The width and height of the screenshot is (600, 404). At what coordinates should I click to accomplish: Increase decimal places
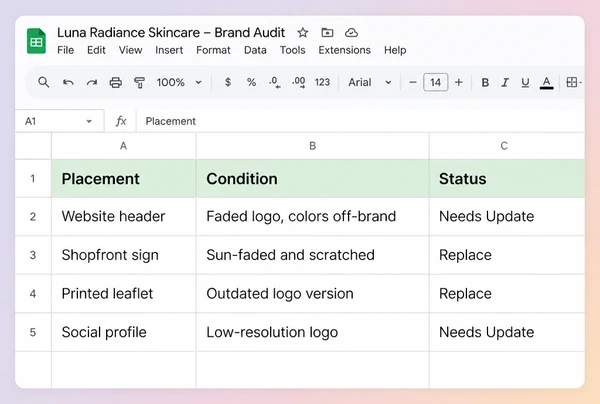coord(298,82)
